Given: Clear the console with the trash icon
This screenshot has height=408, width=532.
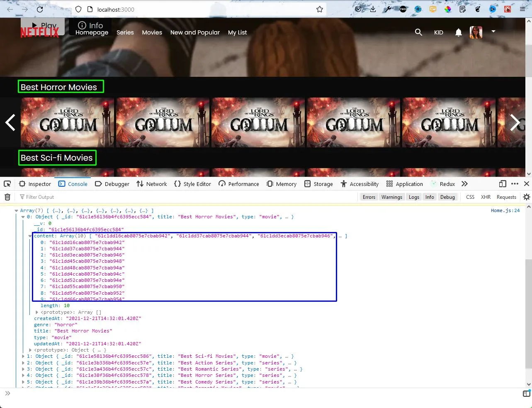Looking at the screenshot, I should click(7, 197).
